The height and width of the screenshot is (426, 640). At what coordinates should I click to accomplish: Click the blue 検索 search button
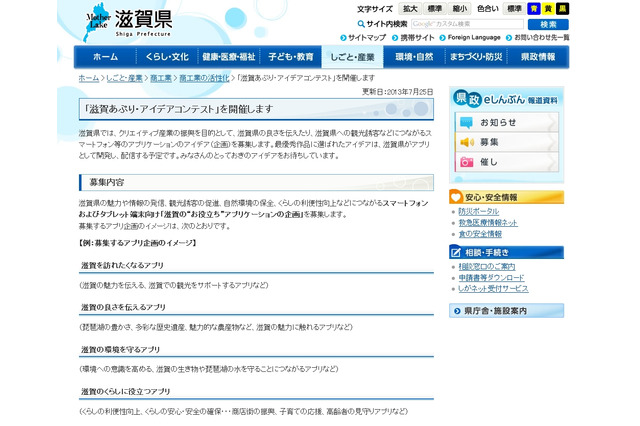tap(548, 24)
